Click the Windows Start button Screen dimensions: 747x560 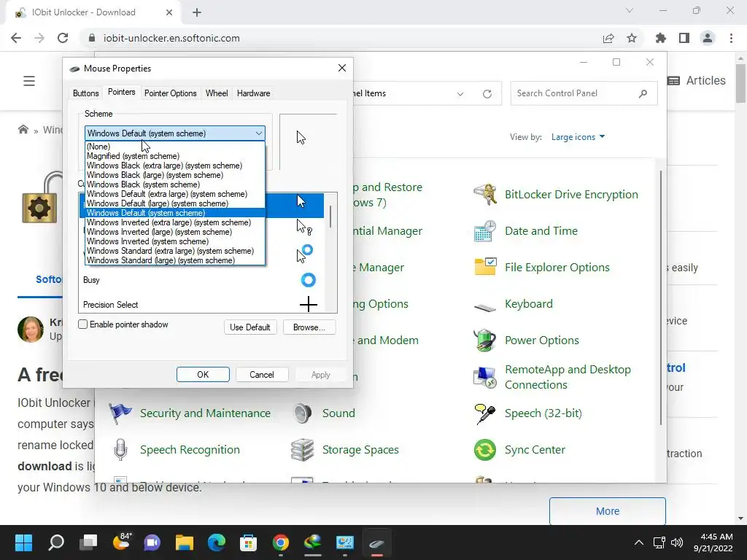tap(23, 542)
